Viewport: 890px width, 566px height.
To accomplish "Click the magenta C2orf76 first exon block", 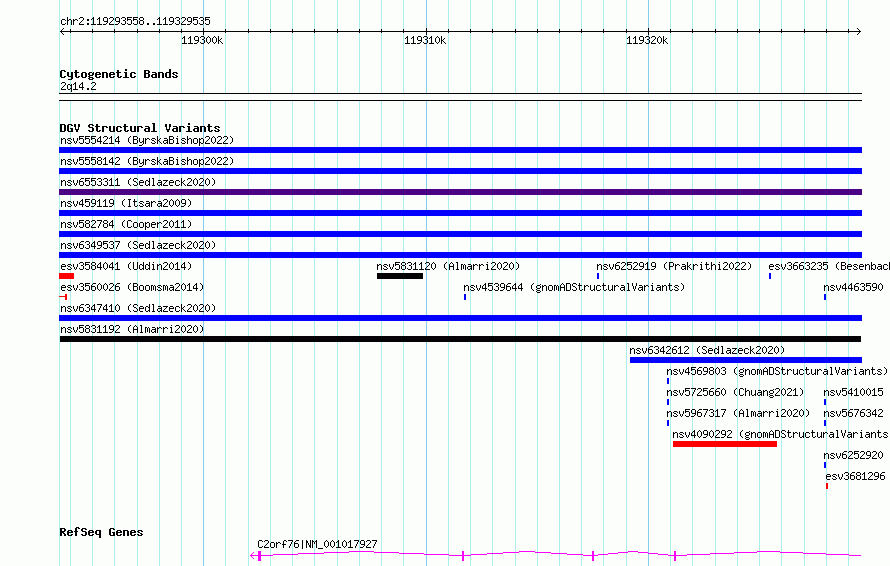I will click(x=259, y=555).
